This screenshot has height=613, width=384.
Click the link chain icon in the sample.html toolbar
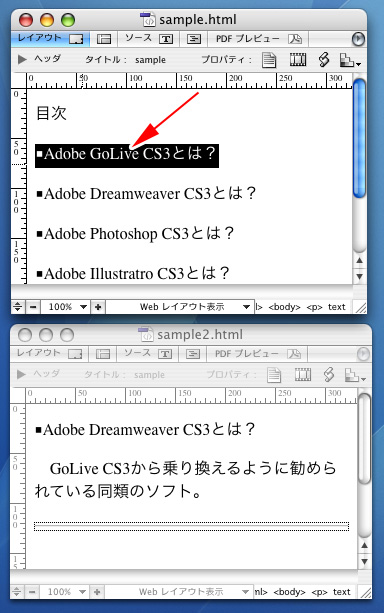(x=323, y=59)
